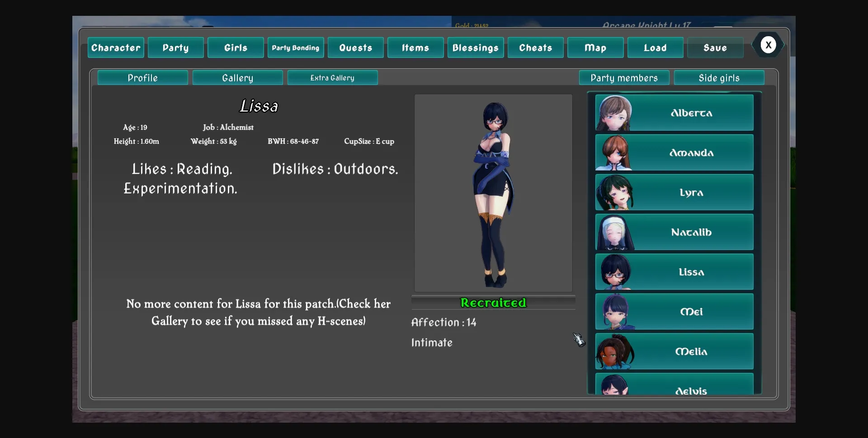Open the Blessings screen
This screenshot has height=438, width=868.
pos(476,47)
